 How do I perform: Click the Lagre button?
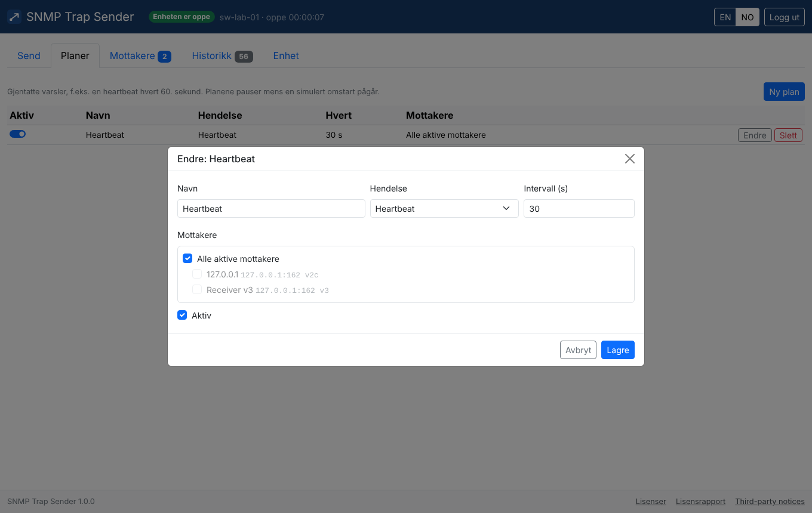tap(617, 350)
